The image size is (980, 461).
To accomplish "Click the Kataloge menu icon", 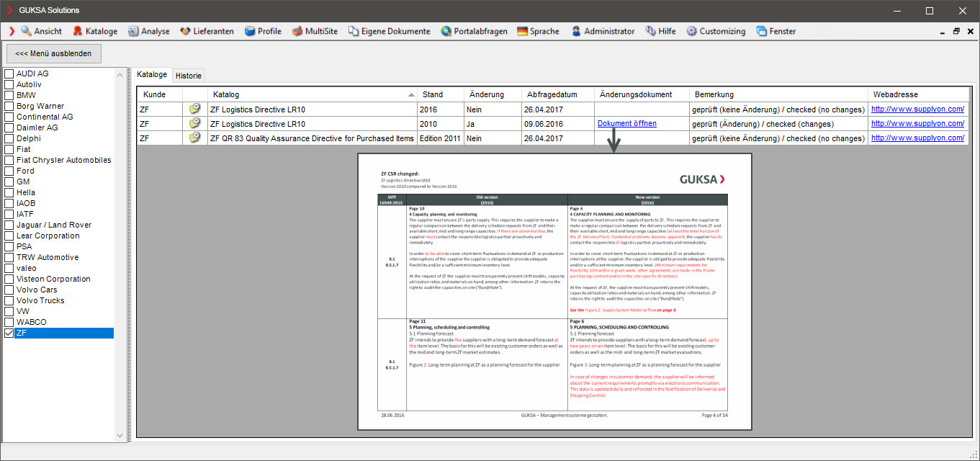I will pos(78,31).
